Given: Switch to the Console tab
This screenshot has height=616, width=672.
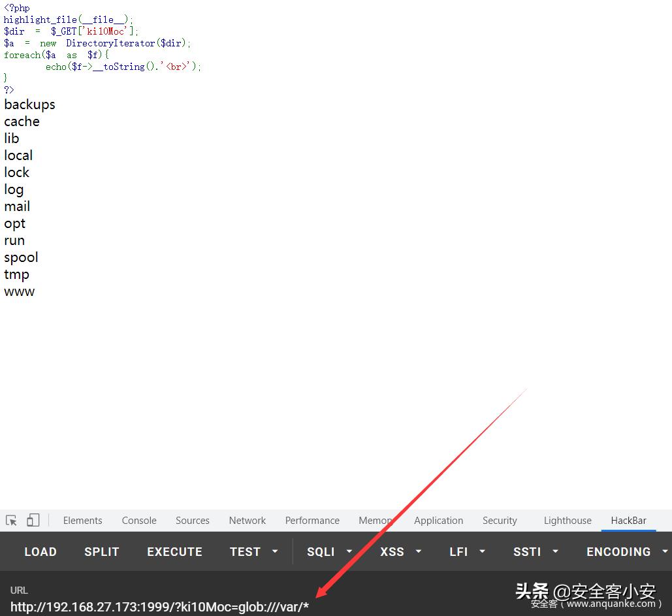Looking at the screenshot, I should 139,521.
